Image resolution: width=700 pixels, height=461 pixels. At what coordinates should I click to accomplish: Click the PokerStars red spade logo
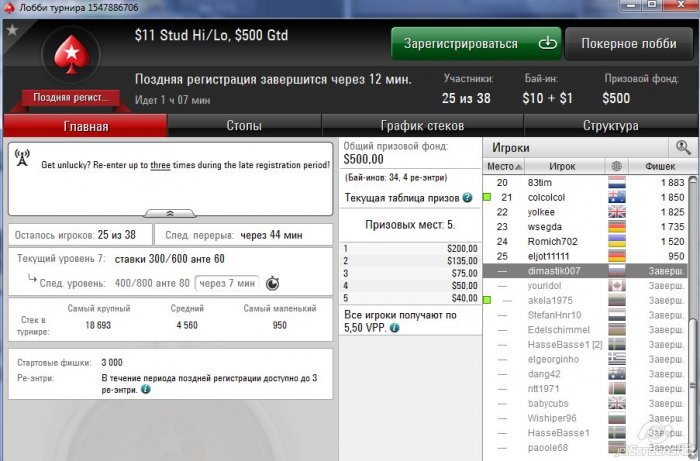71,54
